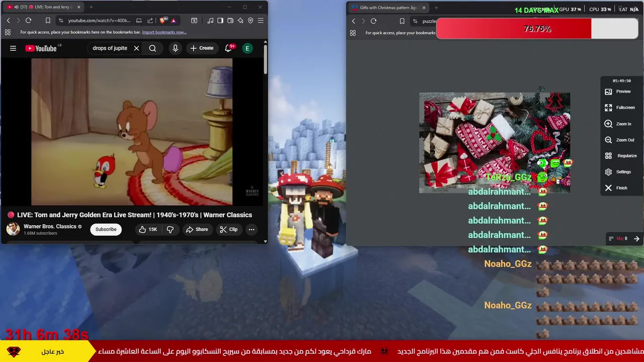This screenshot has width=644, height=362.
Task: Click the Tom and Jerry video player
Action: click(132, 132)
